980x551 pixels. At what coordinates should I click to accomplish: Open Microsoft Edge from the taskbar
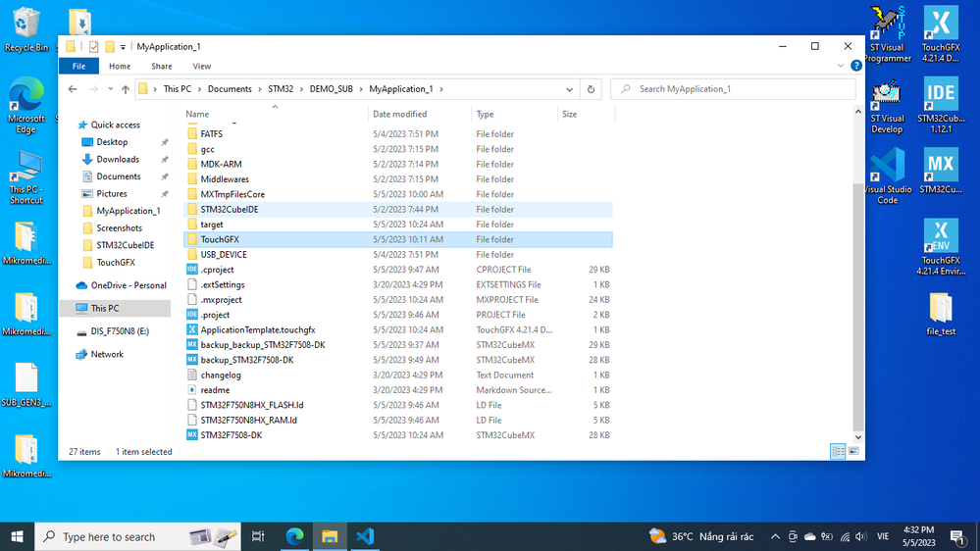point(293,536)
